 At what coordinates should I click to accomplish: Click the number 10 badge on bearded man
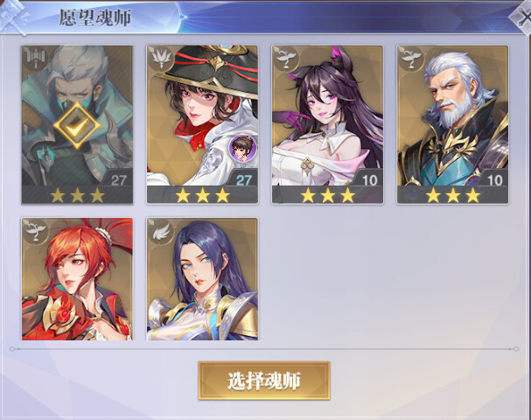[x=495, y=180]
